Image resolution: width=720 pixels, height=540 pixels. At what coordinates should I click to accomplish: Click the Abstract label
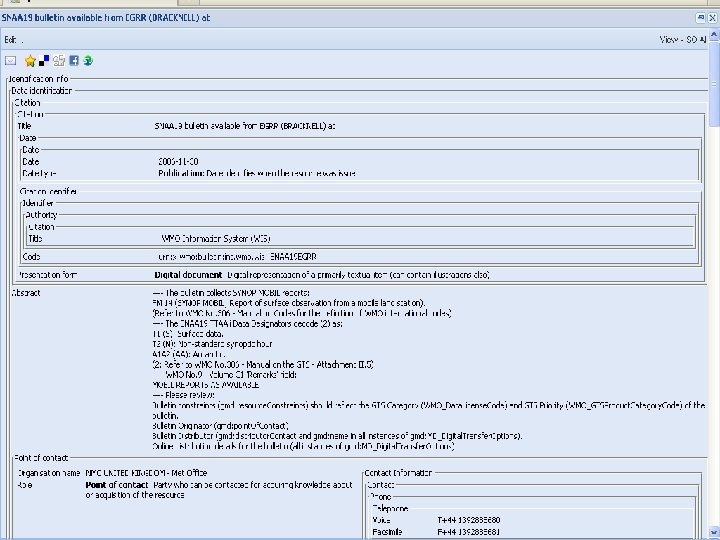tap(26, 293)
